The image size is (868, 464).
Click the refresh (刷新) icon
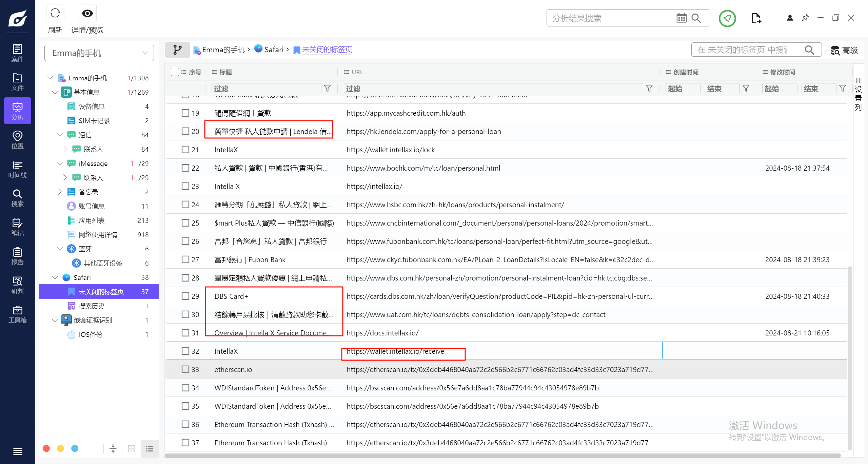click(x=55, y=14)
